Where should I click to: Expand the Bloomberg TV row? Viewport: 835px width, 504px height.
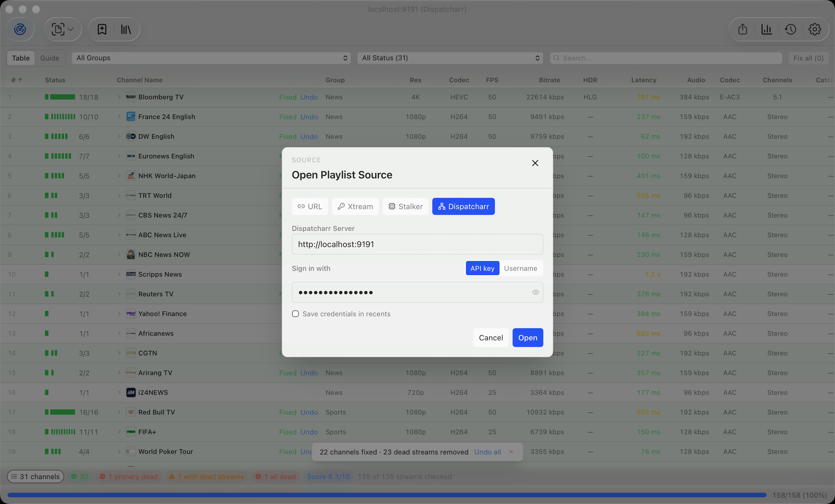coord(119,97)
